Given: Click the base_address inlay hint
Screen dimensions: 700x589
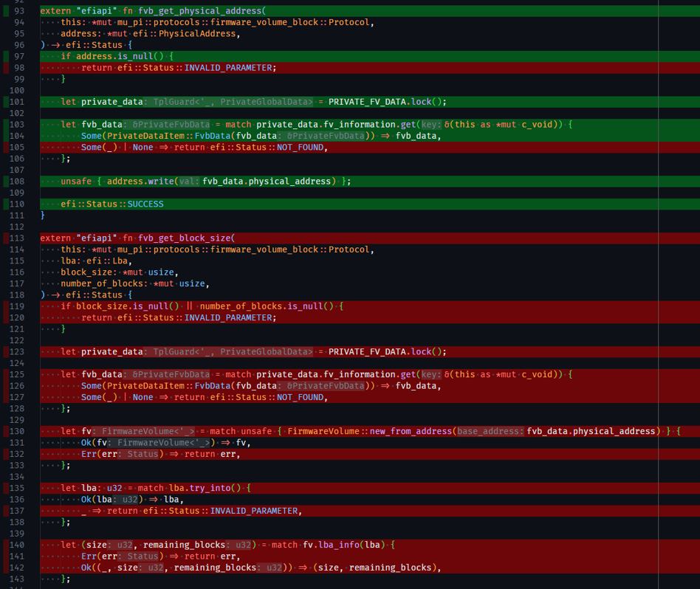Looking at the screenshot, I should [491, 431].
